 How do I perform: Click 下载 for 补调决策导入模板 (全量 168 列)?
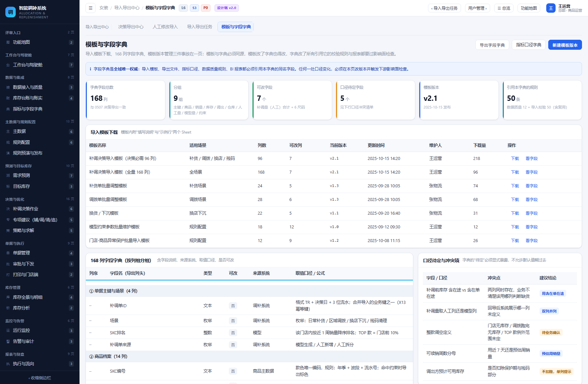coord(515,172)
